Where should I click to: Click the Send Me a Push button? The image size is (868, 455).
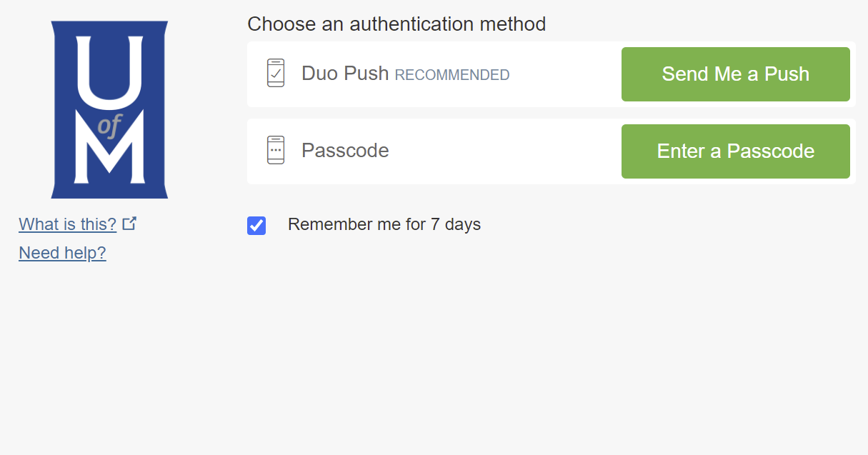click(735, 74)
